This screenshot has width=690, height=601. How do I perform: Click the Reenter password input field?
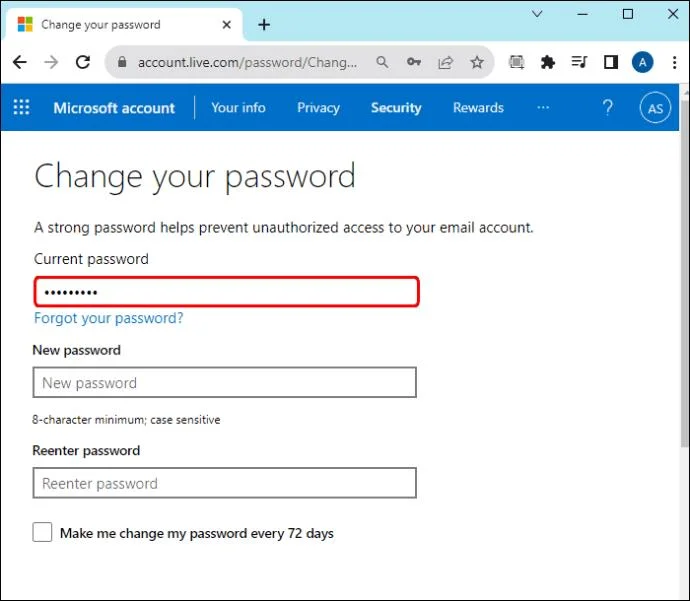pos(224,483)
